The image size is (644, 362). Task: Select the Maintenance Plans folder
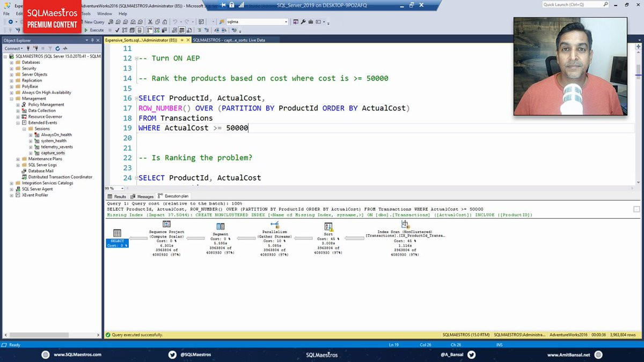pos(45,159)
